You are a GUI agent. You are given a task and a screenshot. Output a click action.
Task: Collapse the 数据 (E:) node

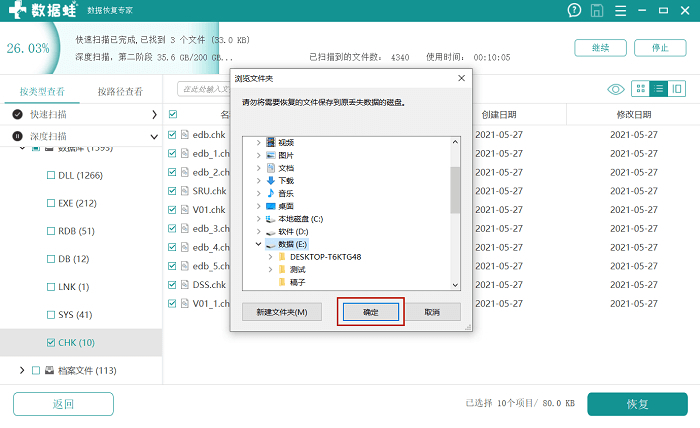click(x=258, y=244)
